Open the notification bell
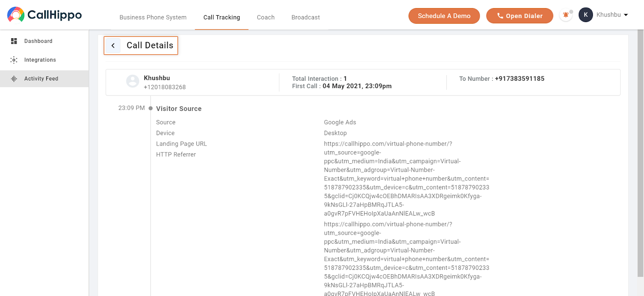 point(566,15)
